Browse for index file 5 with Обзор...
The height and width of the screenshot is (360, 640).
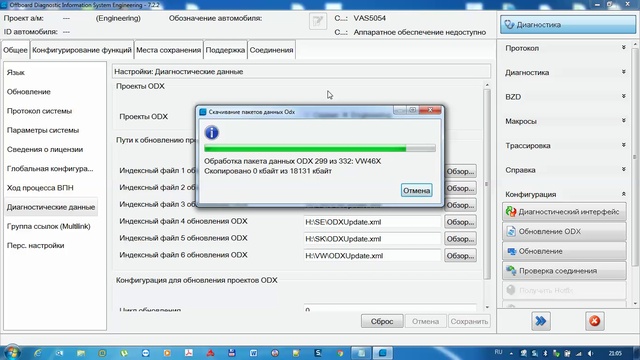click(x=460, y=239)
